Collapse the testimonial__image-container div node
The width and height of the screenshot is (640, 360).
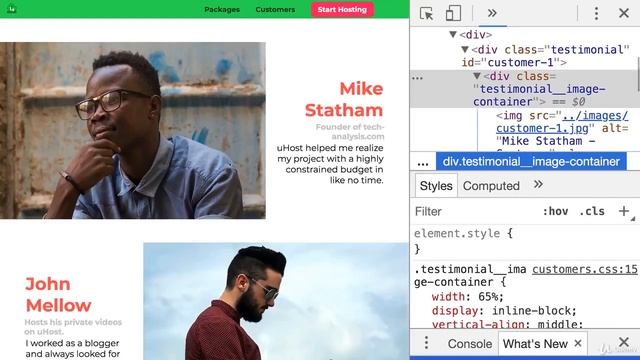click(477, 76)
